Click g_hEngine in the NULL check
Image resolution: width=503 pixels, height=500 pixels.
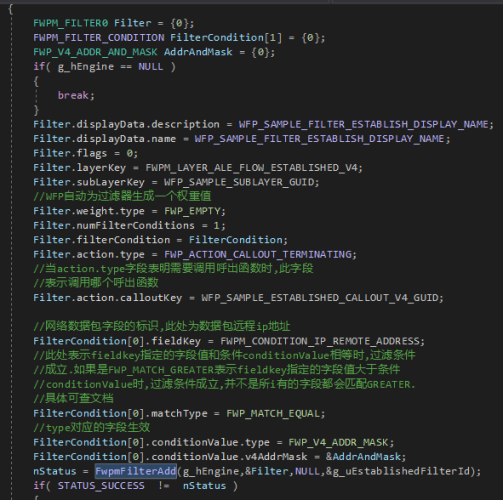click(x=86, y=67)
